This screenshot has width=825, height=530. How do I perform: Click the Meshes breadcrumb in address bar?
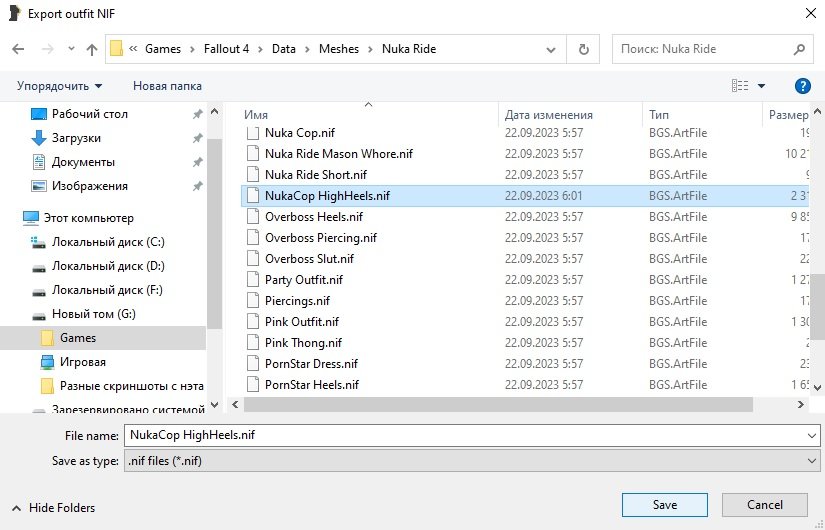[x=338, y=49]
